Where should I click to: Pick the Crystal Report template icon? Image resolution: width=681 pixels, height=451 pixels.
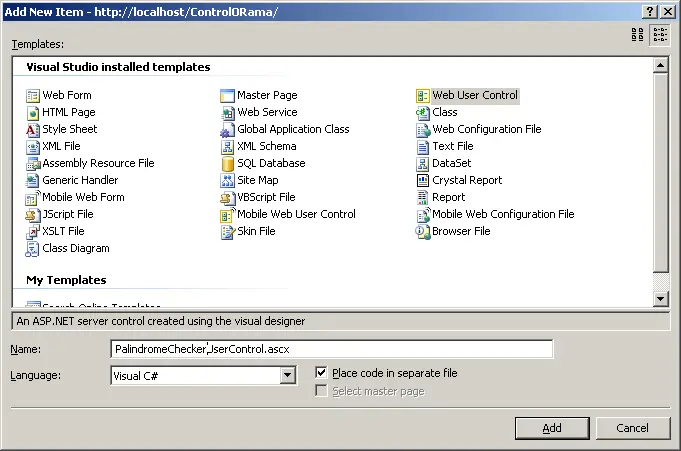coord(423,180)
